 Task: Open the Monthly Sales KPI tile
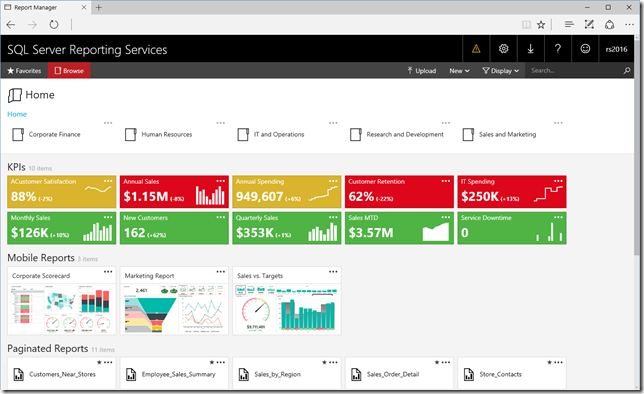(x=62, y=228)
